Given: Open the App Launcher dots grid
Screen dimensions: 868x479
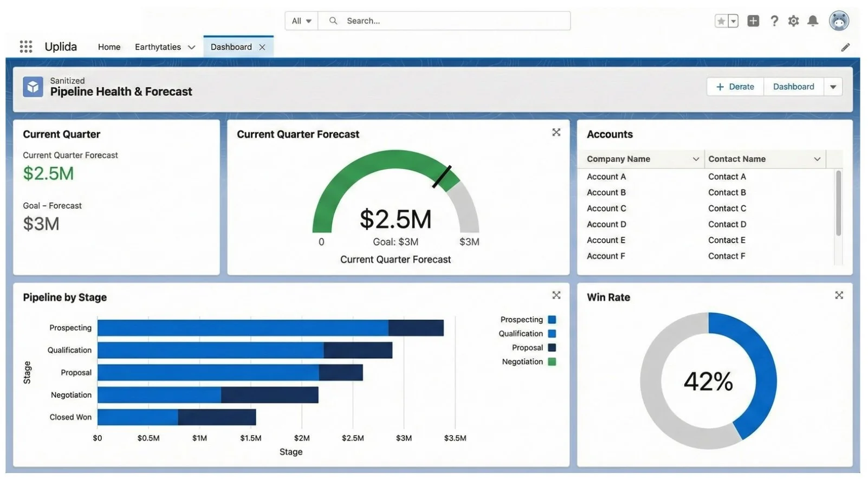Looking at the screenshot, I should coord(26,47).
